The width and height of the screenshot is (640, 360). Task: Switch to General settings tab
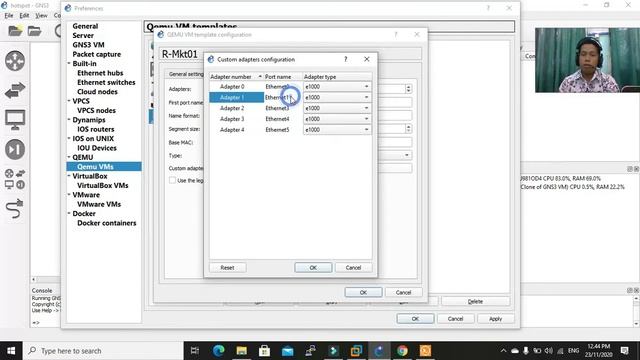point(186,74)
